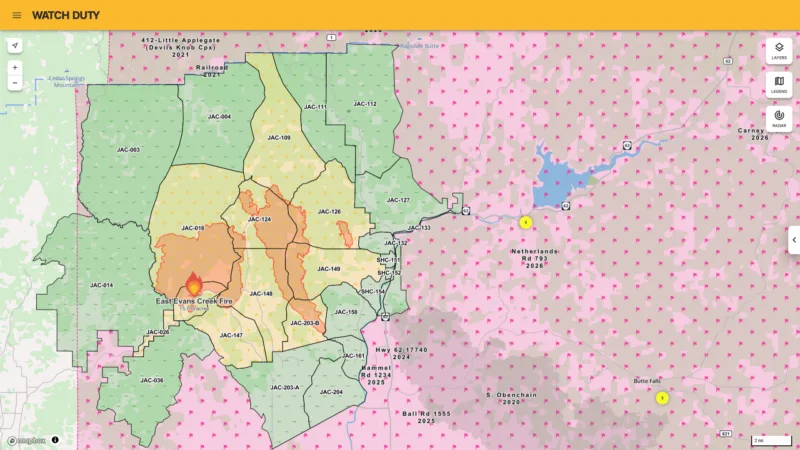Select evacuation zone JAC-036
This screenshot has height=450, width=800.
[x=152, y=381]
